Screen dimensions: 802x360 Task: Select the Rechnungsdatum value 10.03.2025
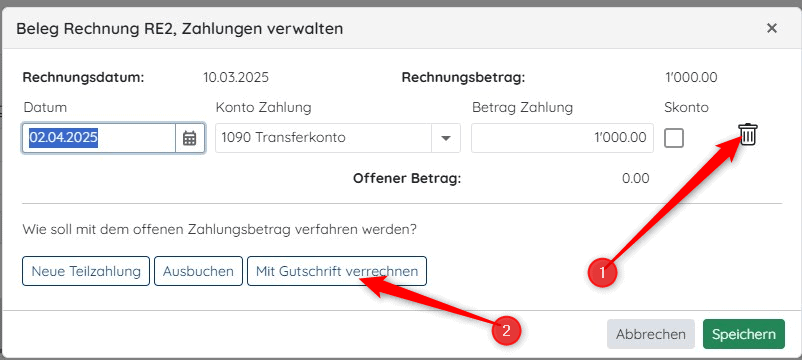pyautogui.click(x=236, y=78)
